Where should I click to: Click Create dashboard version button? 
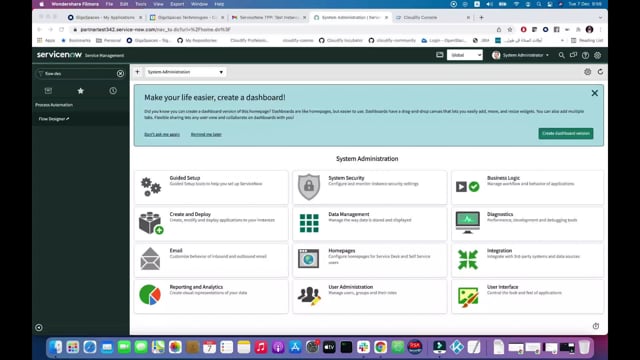[566, 133]
